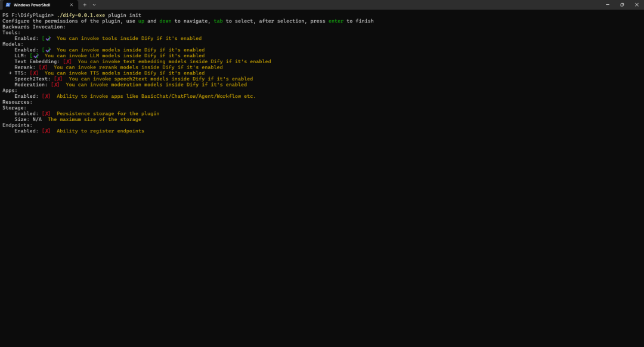The image size is (644, 347).
Task: Click 'You can invoke moderation models' text
Action: click(x=156, y=85)
